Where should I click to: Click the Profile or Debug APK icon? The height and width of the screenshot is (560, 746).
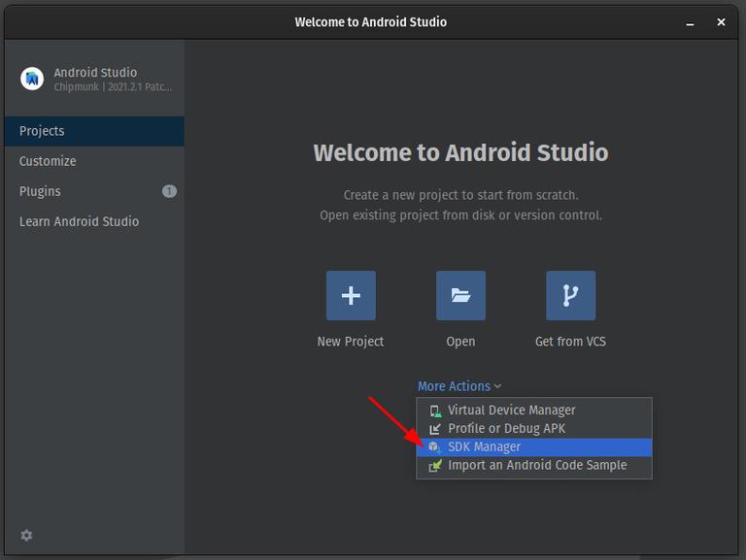(x=435, y=429)
